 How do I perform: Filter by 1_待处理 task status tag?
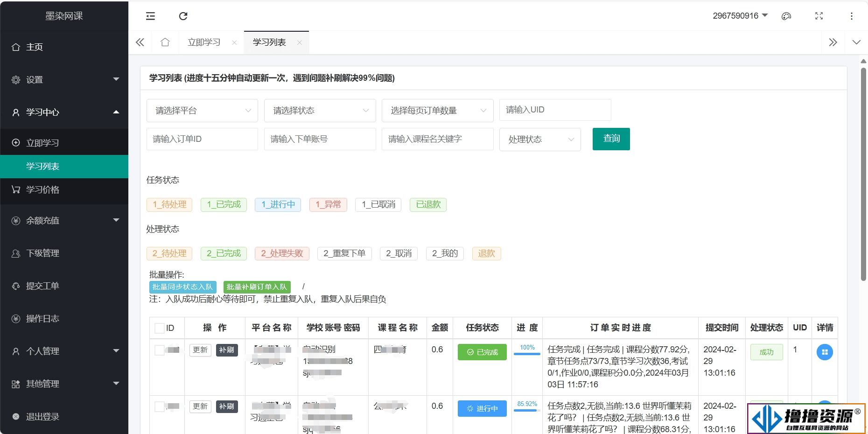click(x=169, y=205)
